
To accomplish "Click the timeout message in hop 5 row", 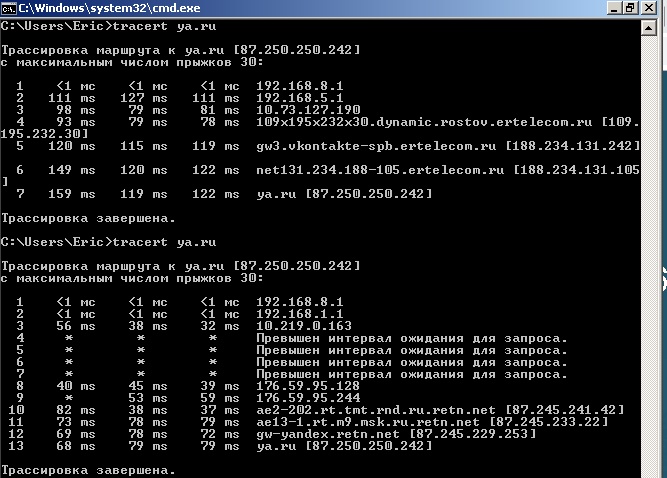I will point(412,350).
